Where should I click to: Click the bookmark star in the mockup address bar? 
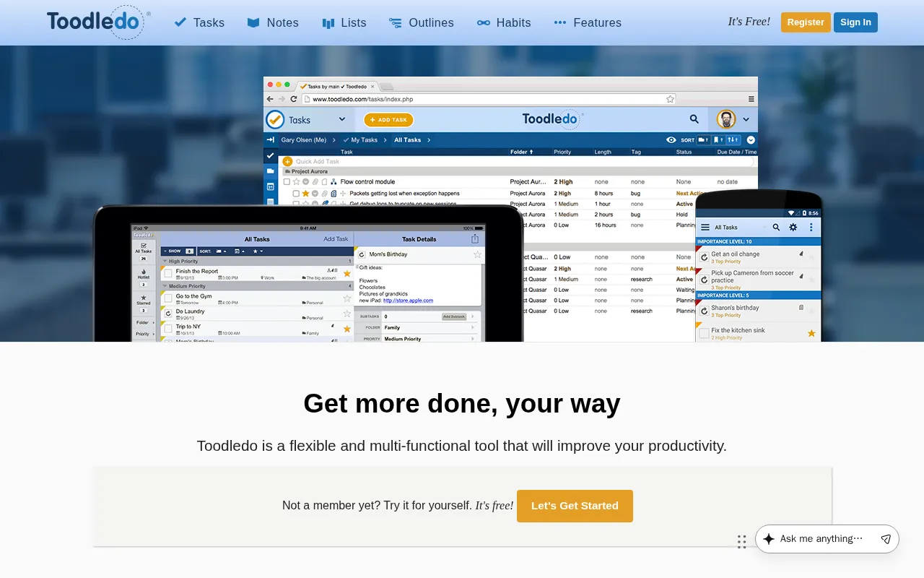[x=670, y=99]
